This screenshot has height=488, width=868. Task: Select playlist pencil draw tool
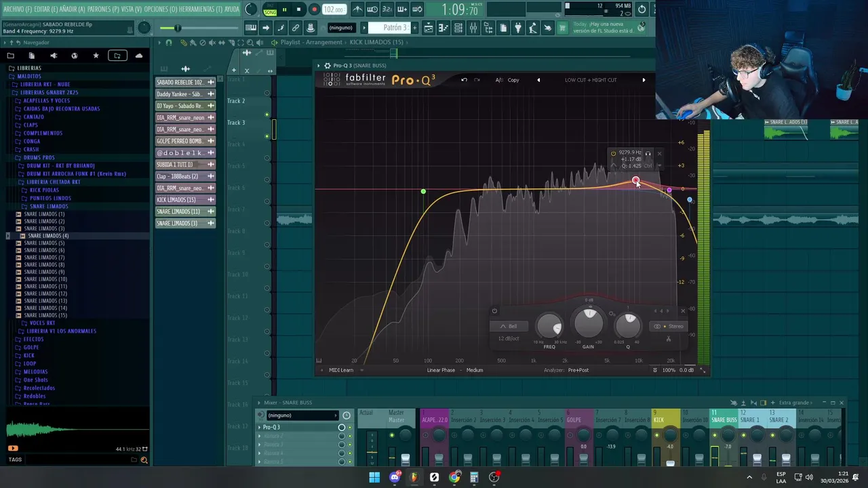pyautogui.click(x=183, y=43)
